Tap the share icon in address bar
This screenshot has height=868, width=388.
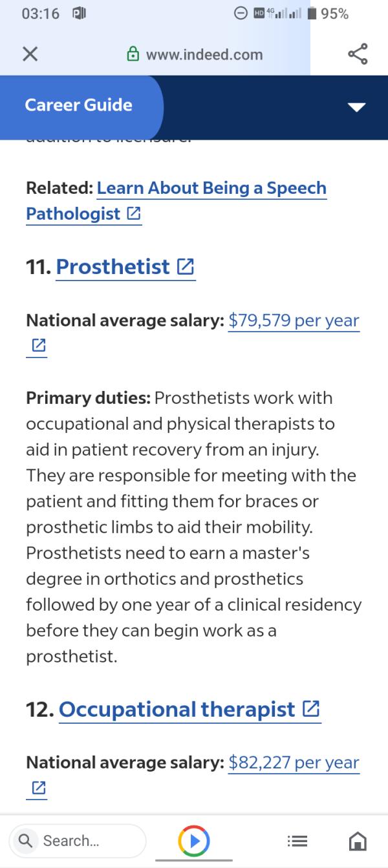(358, 54)
